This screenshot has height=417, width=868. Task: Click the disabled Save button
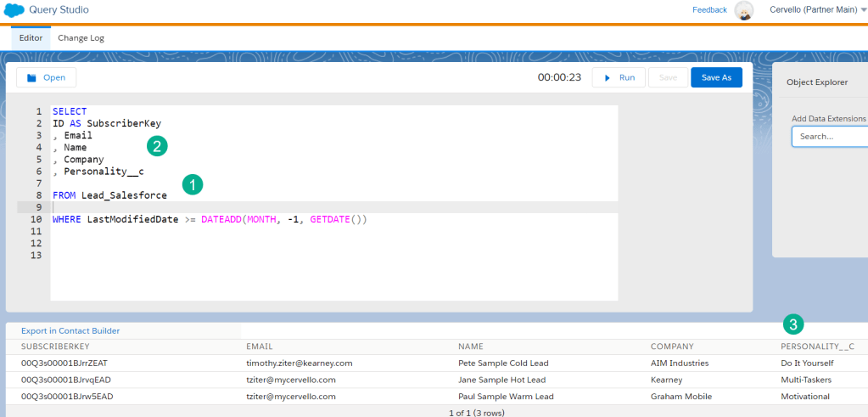pyautogui.click(x=668, y=77)
